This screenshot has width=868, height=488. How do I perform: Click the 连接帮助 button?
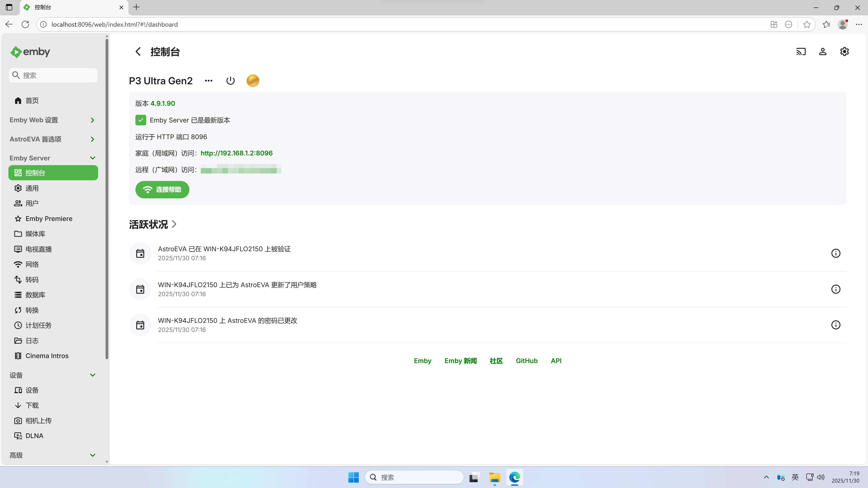pos(162,190)
